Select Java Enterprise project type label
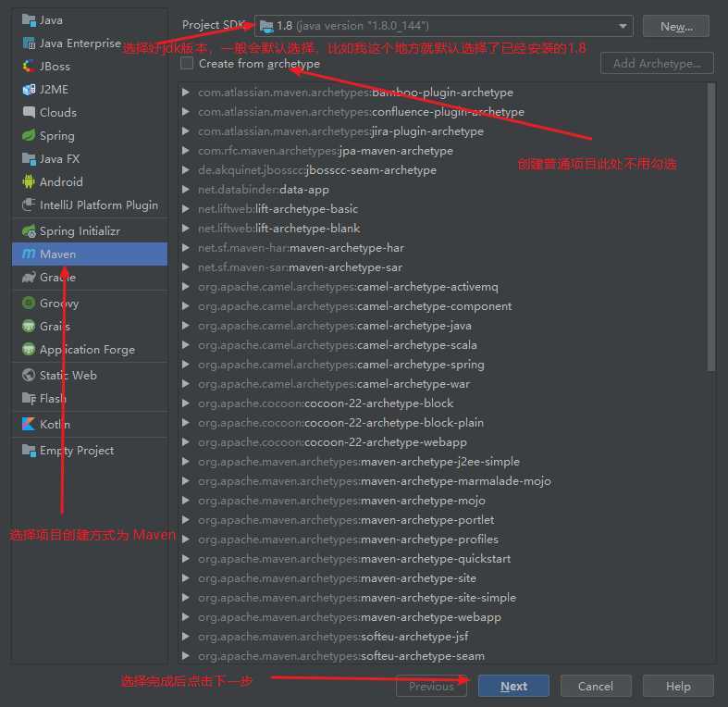728x707 pixels. tap(80, 43)
